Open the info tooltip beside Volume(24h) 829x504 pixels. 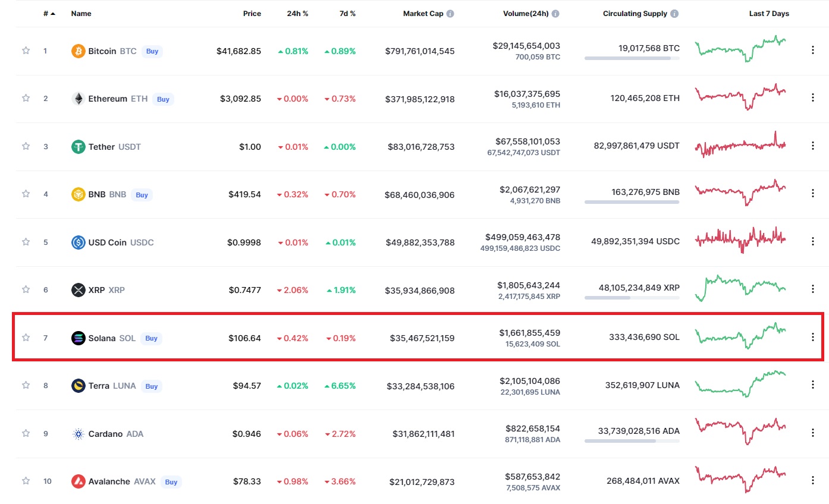pos(555,14)
